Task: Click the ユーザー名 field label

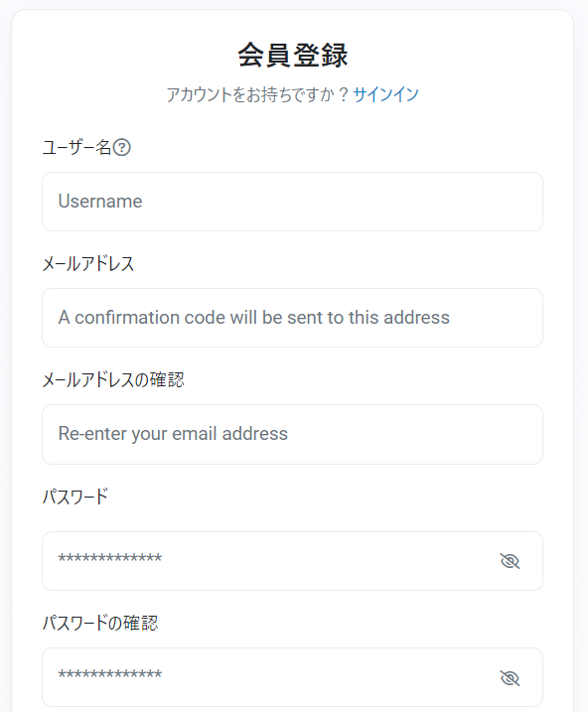Action: tap(76, 148)
